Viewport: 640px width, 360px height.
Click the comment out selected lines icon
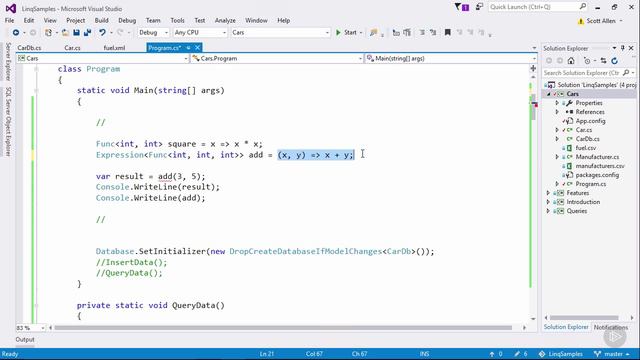click(396, 33)
